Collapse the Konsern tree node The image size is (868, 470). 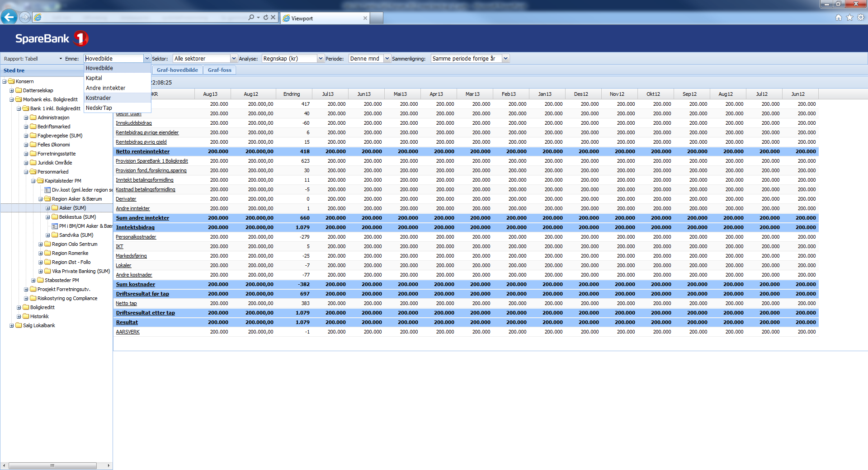[4, 81]
